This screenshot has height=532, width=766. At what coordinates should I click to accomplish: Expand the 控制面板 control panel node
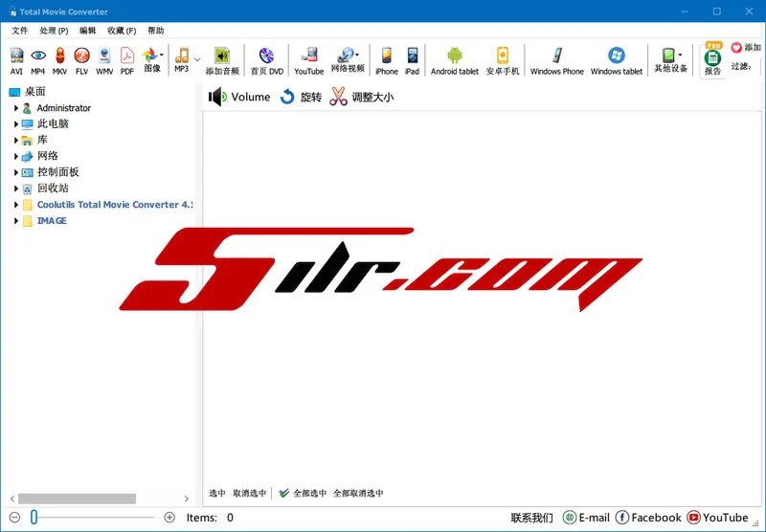click(15, 172)
